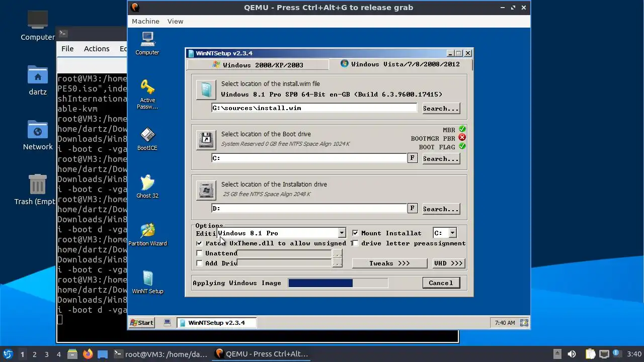Search for install.wim file location

441,108
